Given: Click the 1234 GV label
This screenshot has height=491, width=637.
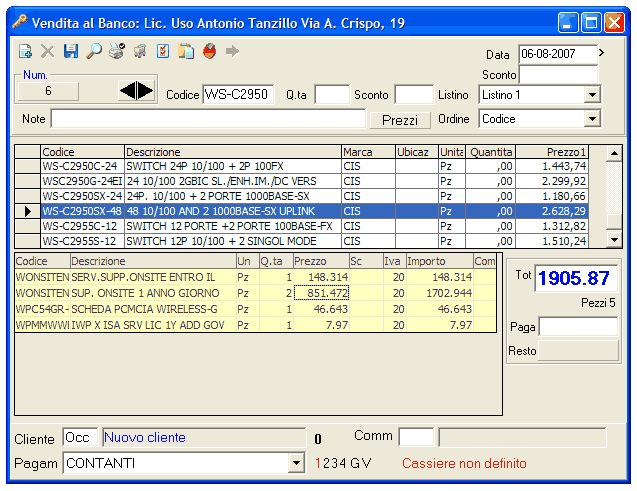Looking at the screenshot, I should click(x=343, y=463).
